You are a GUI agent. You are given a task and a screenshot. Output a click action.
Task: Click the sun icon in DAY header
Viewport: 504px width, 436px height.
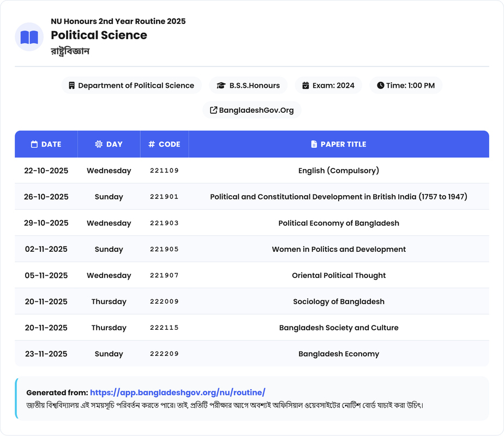tap(99, 144)
